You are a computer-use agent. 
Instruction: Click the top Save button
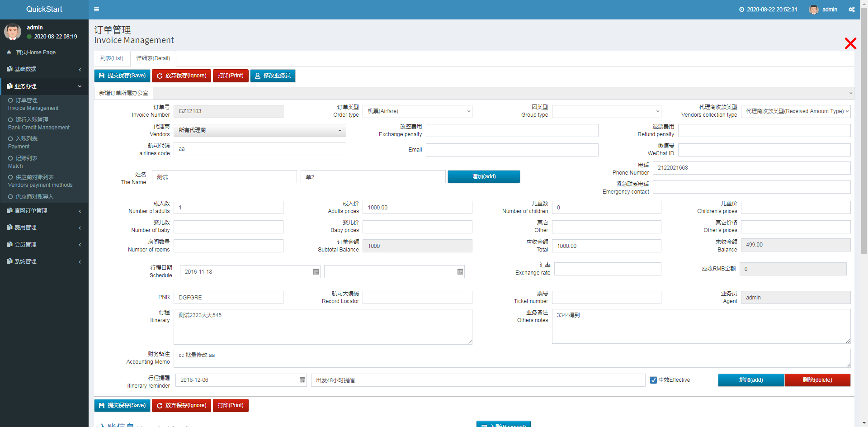(x=122, y=76)
